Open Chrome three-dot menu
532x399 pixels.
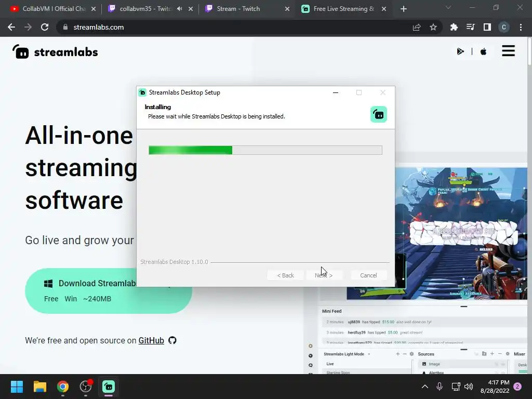521,27
